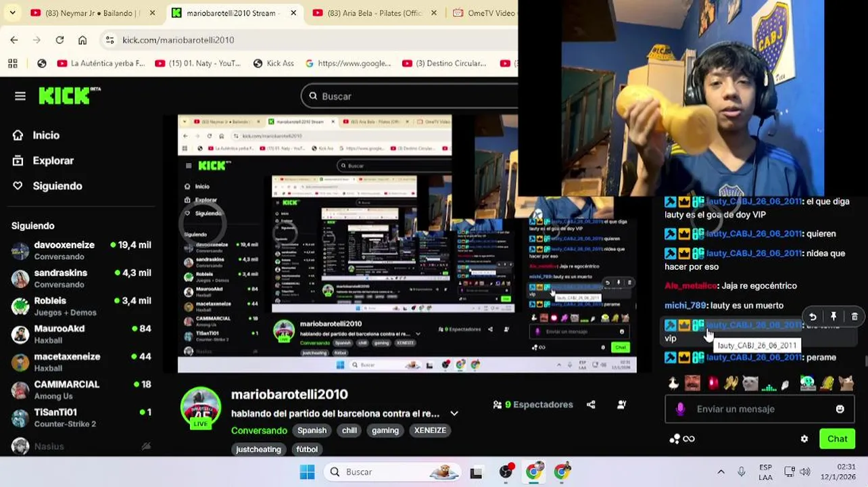Open the Kick hamburger menu
868x487 pixels.
pyautogui.click(x=20, y=96)
